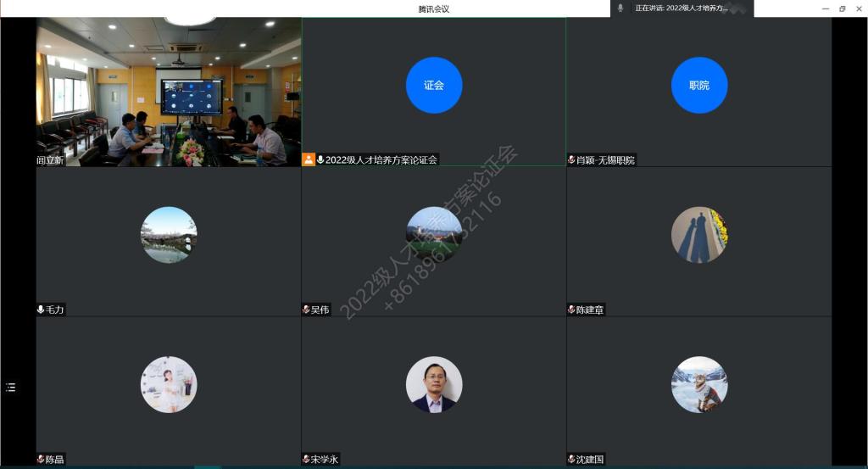
Task: Click the microphone icon in the speaking indicator
Action: (620, 8)
